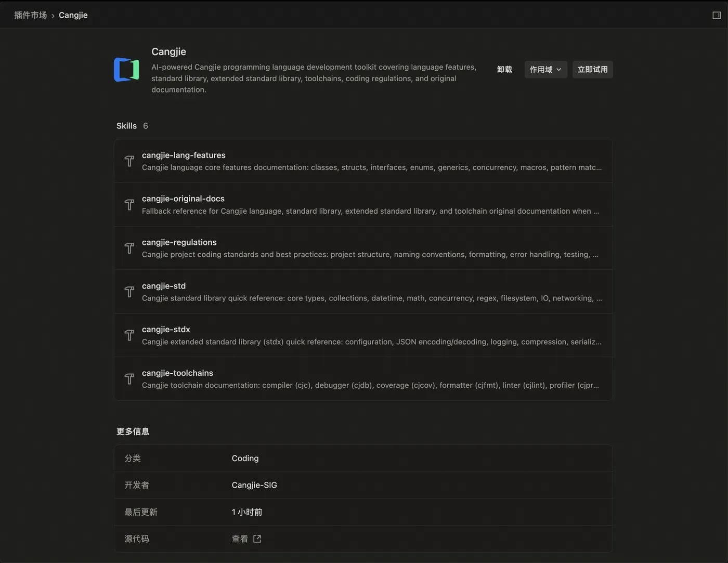The width and height of the screenshot is (728, 563).
Task: Click the hammer icon beside cangjie-std
Action: tap(129, 292)
